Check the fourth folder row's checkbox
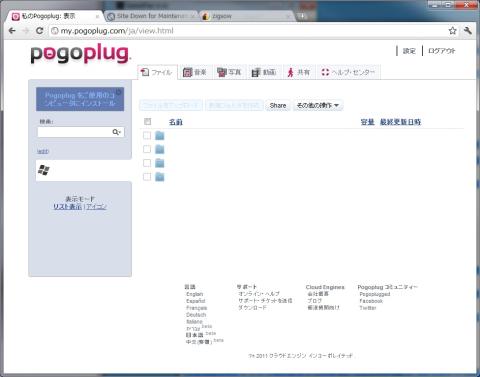The image size is (480, 377). tap(147, 176)
